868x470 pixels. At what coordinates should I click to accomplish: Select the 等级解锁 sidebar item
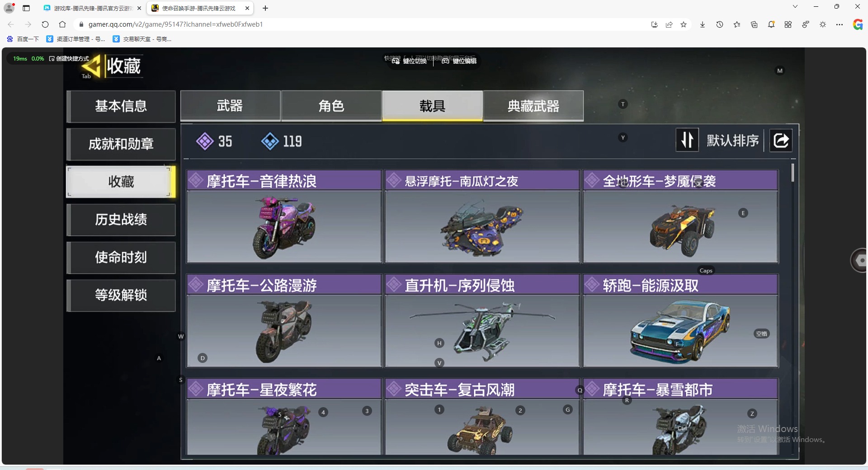[121, 295]
